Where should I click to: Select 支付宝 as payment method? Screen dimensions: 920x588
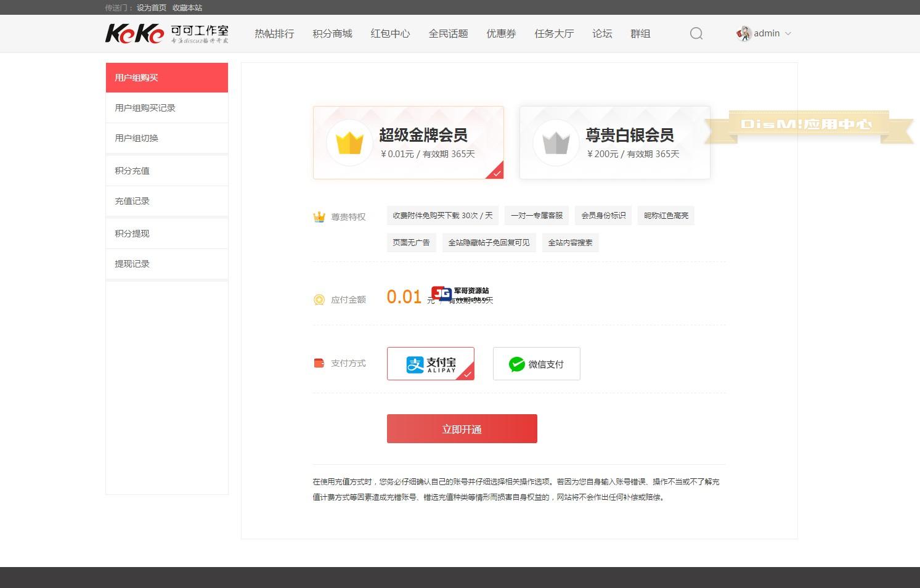[430, 364]
